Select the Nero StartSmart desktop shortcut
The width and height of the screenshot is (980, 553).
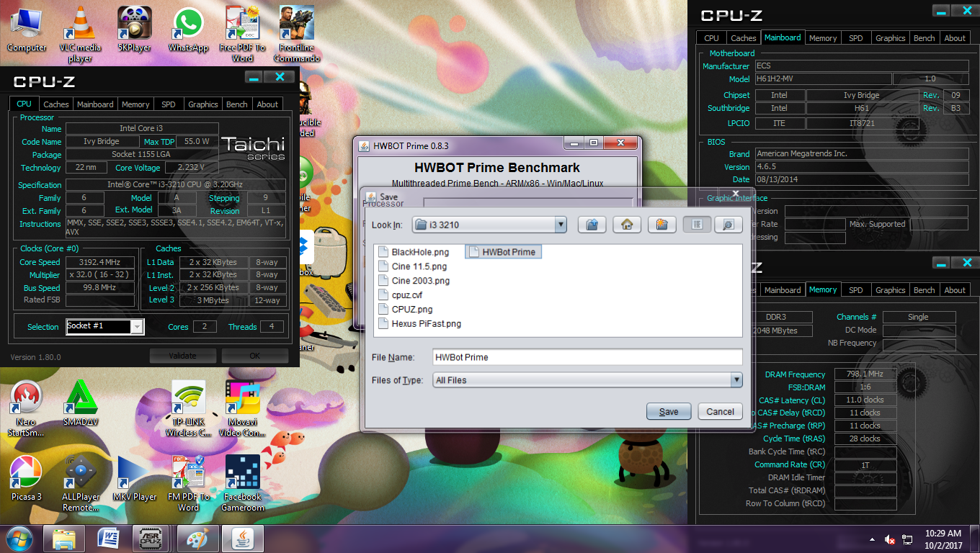27,409
